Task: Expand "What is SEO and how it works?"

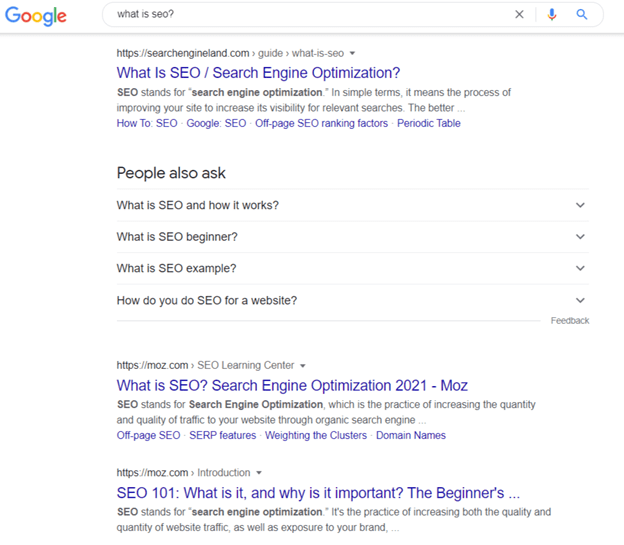Action: click(x=353, y=205)
